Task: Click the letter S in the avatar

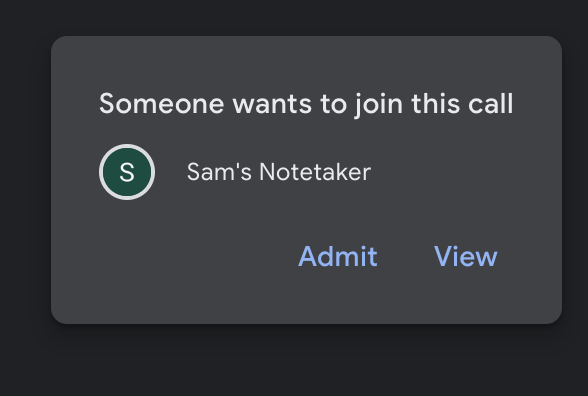Action: (127, 172)
